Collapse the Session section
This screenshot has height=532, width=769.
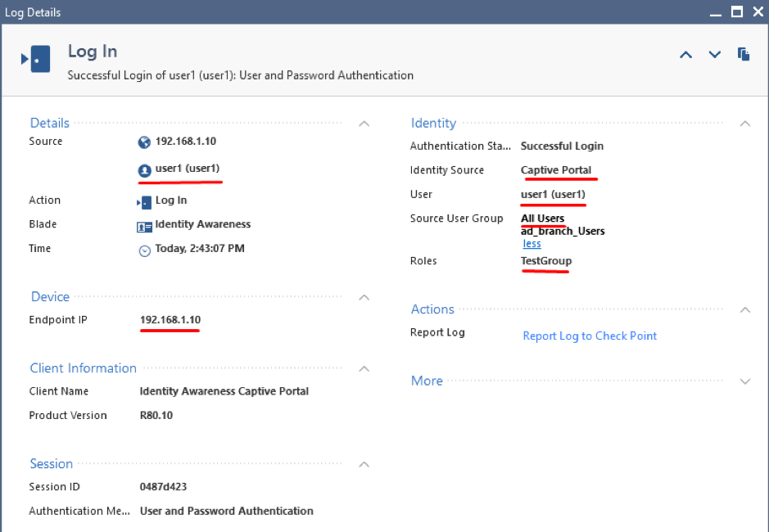point(364,464)
